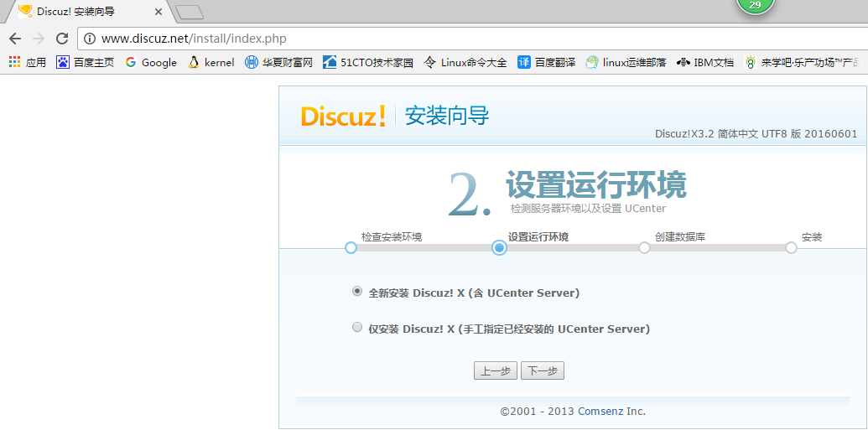Open the 来学吧·乐产功场 bookmark
This screenshot has width=868, height=430.
click(802, 63)
